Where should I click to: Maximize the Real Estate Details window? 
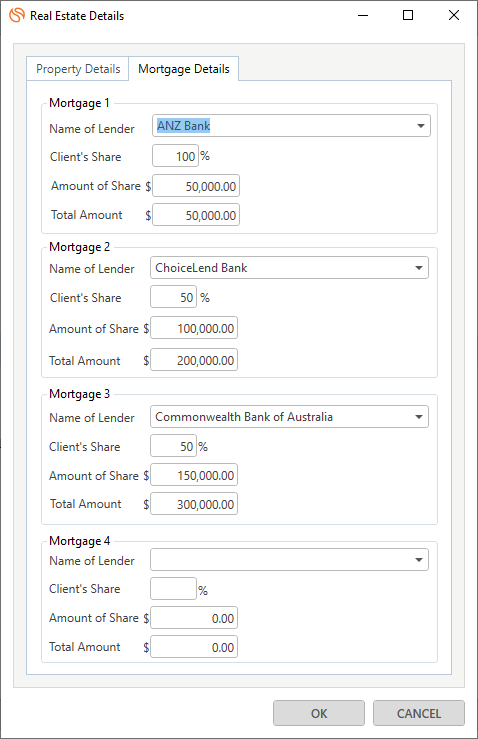408,16
